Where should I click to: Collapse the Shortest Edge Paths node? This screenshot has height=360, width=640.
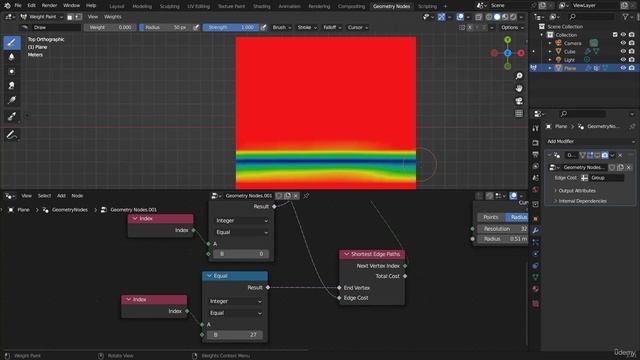pos(347,254)
